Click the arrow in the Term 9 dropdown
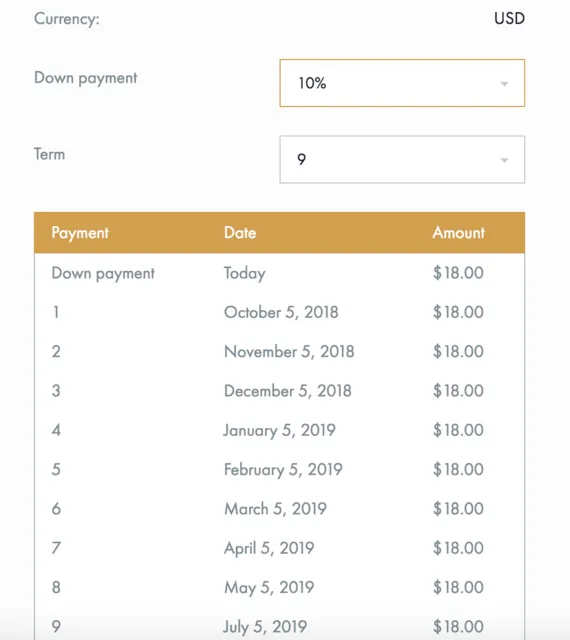 pos(504,160)
